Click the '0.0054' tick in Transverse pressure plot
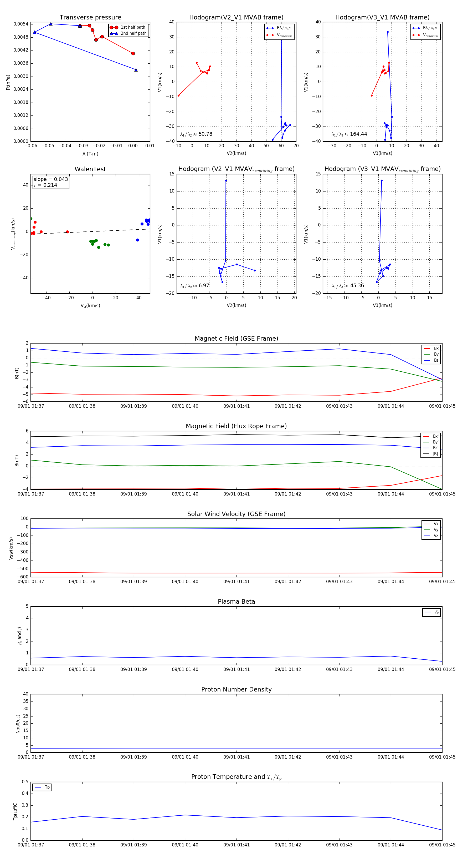This screenshot has height=868, width=473. click(x=20, y=24)
